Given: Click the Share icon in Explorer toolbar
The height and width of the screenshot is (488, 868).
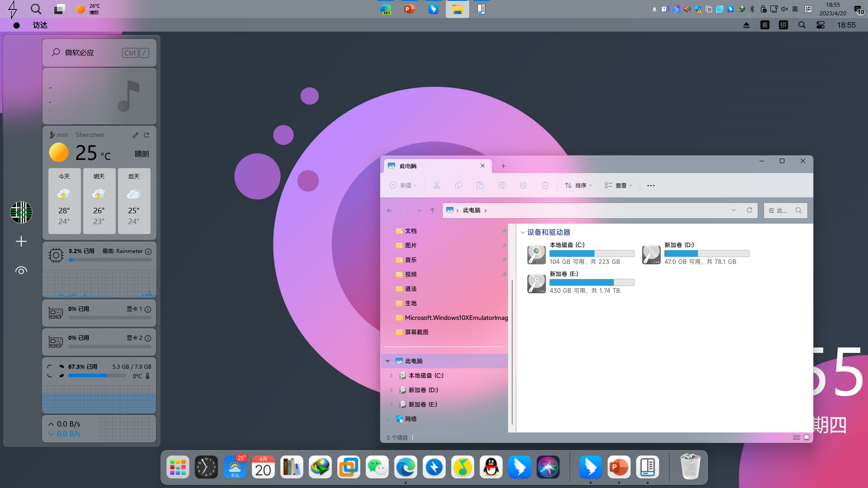Looking at the screenshot, I should [x=523, y=185].
